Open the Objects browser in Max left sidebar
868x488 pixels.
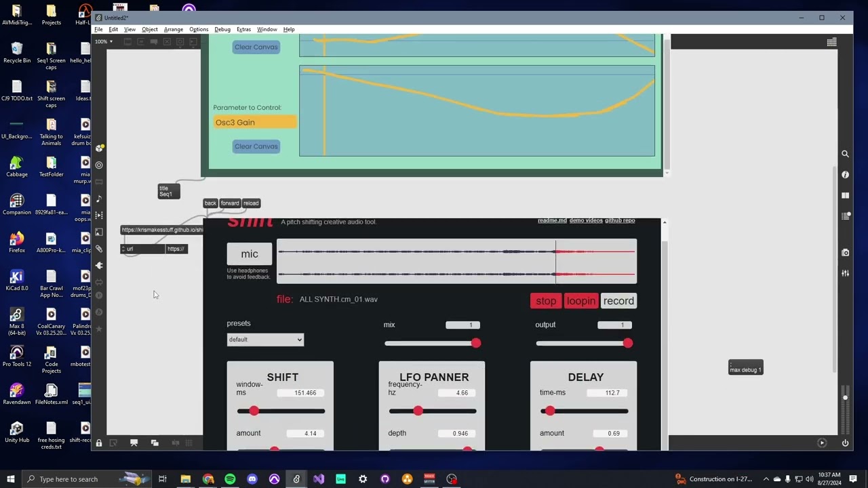99,148
